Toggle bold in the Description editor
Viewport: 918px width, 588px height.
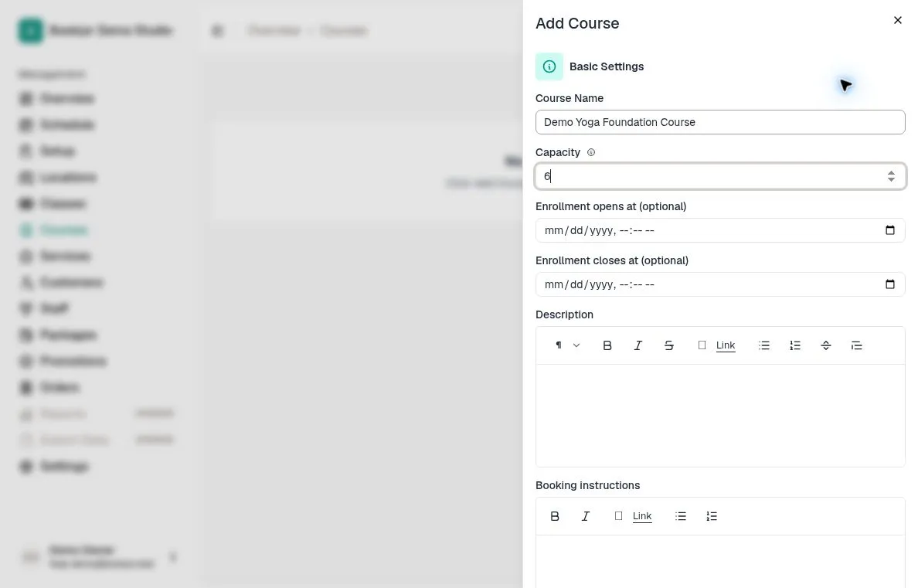[x=607, y=345]
